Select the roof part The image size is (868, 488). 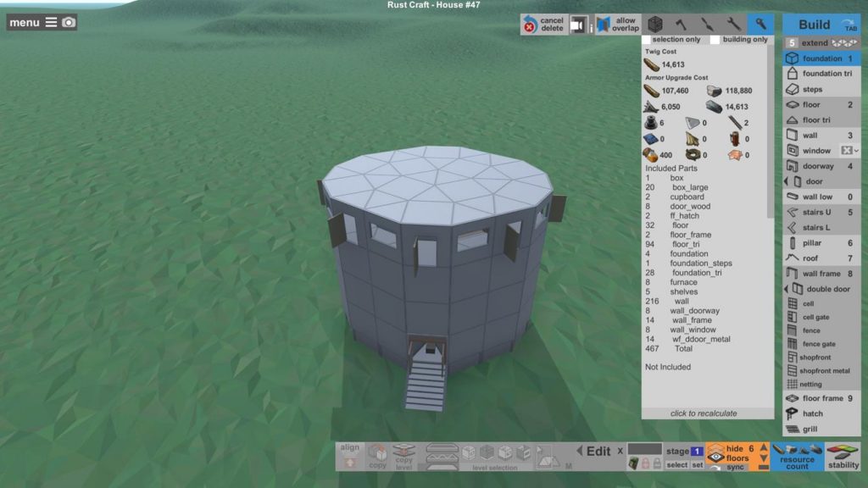tap(821, 258)
